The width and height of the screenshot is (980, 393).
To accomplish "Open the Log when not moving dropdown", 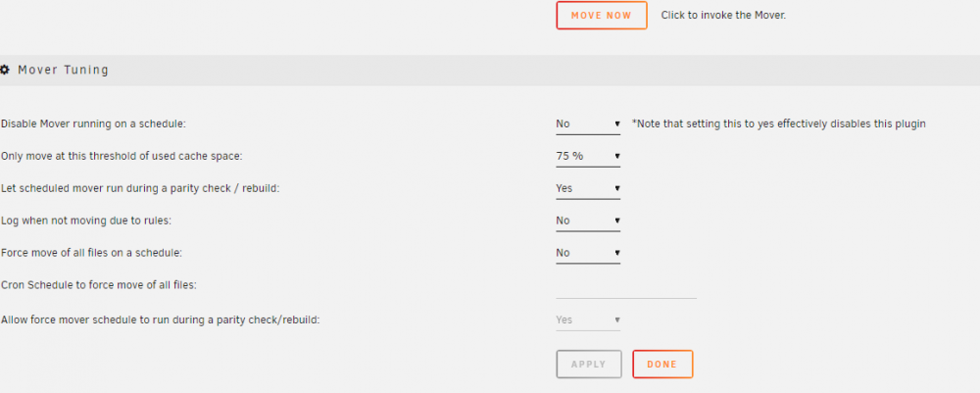I will pos(588,221).
